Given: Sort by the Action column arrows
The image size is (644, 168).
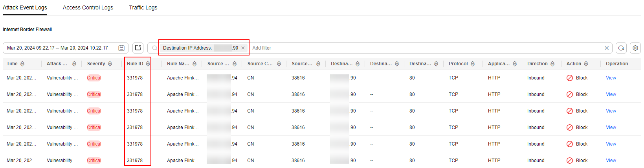Looking at the screenshot, I should pos(586,64).
